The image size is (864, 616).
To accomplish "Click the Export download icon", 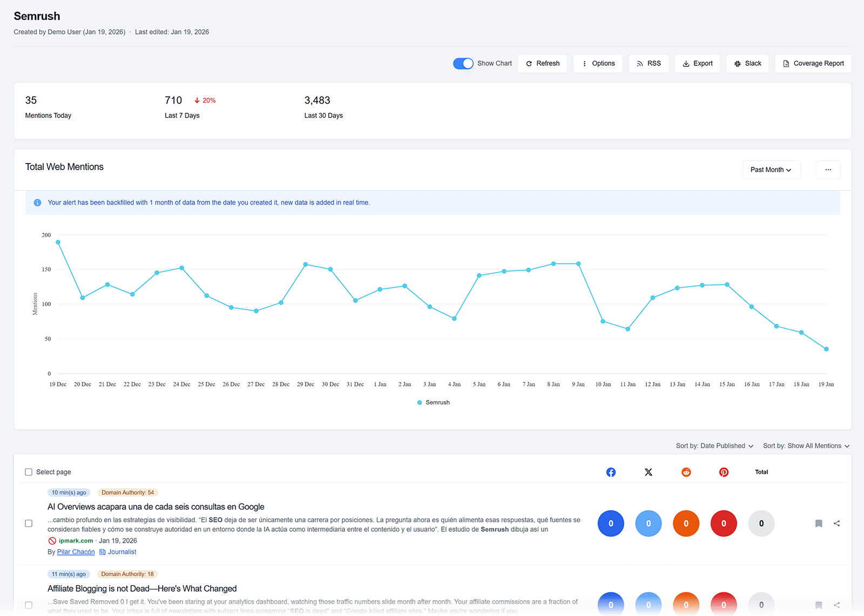I will 686,63.
